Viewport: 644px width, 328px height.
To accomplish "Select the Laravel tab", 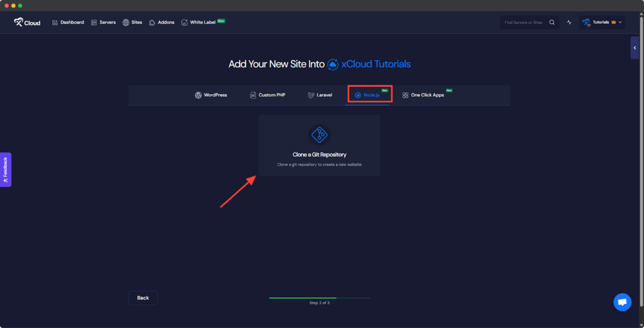I will [319, 95].
